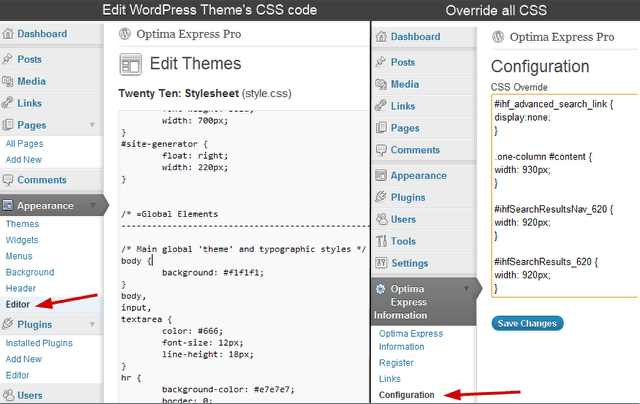Collapse the Optima Express Information menu arrow
The width and height of the screenshot is (640, 404).
(x=466, y=289)
